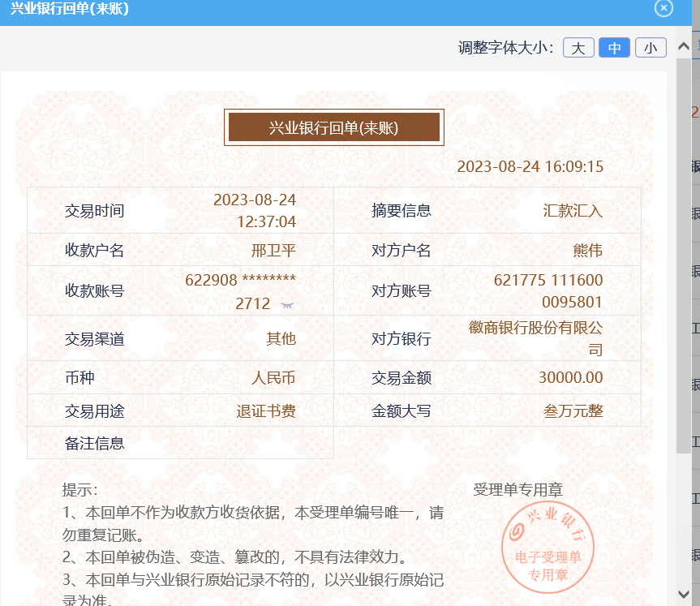The width and height of the screenshot is (700, 606).
Task: Click the receipt timestamp 2023-08-24 16:09:15
Action: pyautogui.click(x=530, y=167)
